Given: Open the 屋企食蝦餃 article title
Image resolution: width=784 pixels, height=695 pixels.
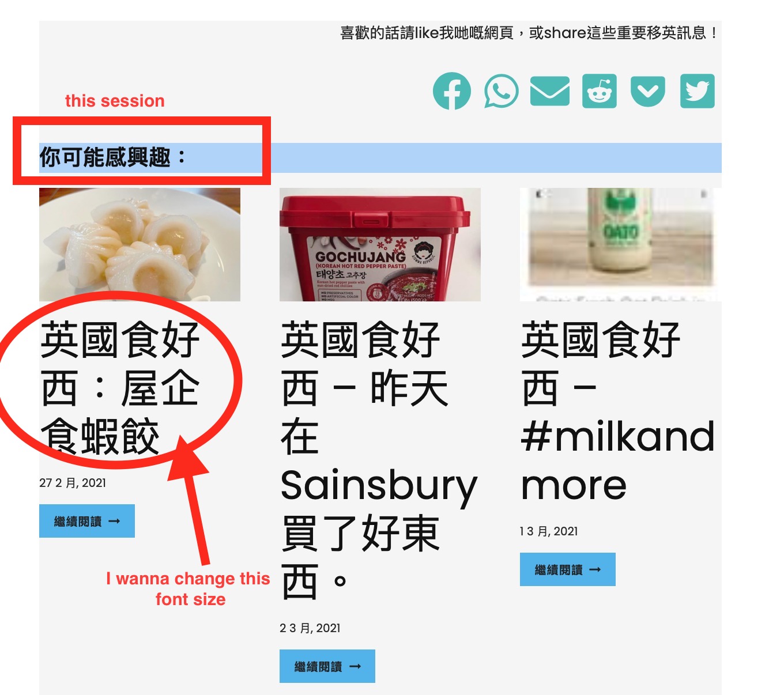Looking at the screenshot, I should coord(120,388).
